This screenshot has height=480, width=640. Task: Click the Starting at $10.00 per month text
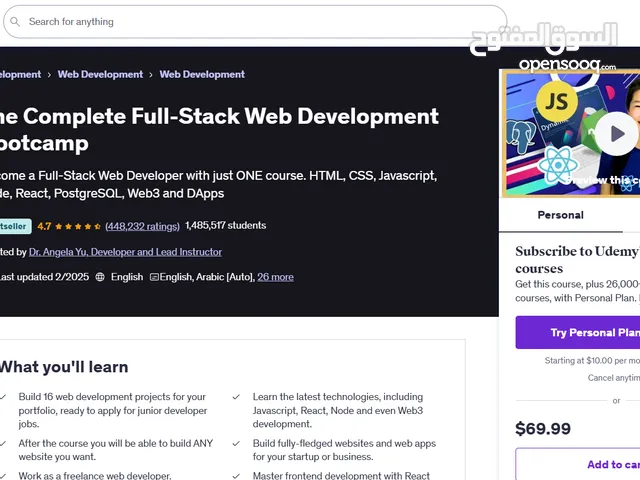592,360
